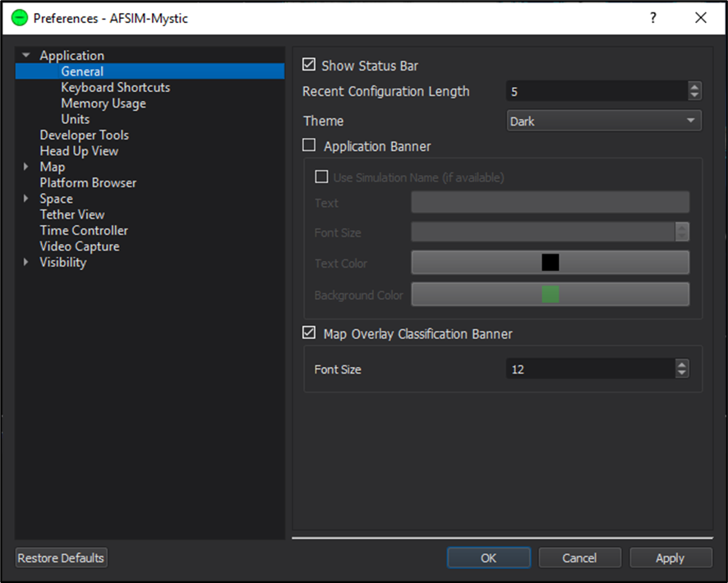Toggle Use Simulation Name checkbox
Image resolution: width=728 pixels, height=583 pixels.
click(321, 177)
